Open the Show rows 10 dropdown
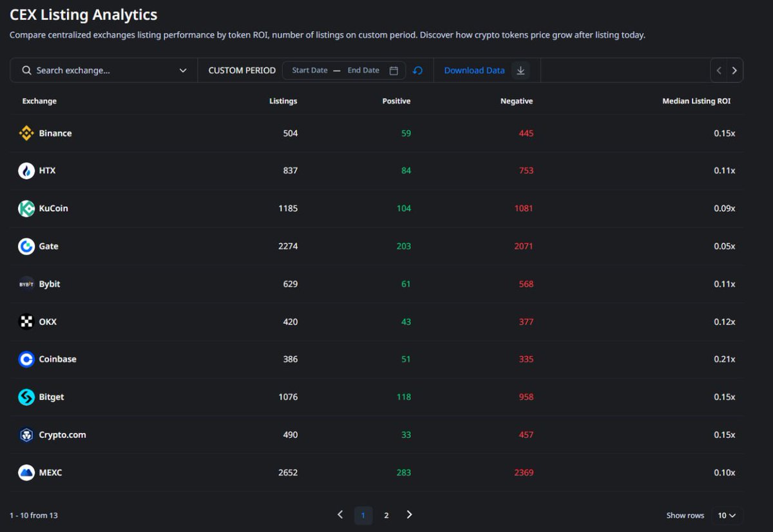Screen dimensions: 773x532 coord(728,515)
